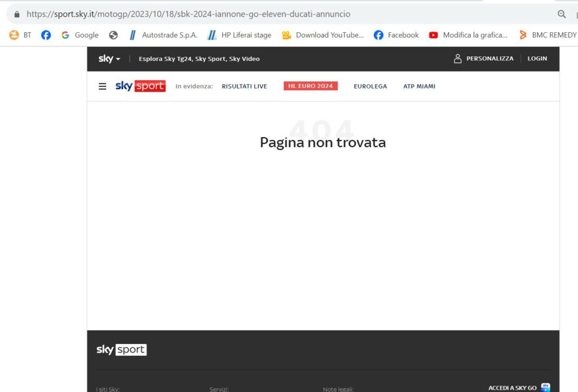This screenshot has height=392, width=578.
Task: Expand the Sky dropdown in top bar
Action: coord(109,59)
